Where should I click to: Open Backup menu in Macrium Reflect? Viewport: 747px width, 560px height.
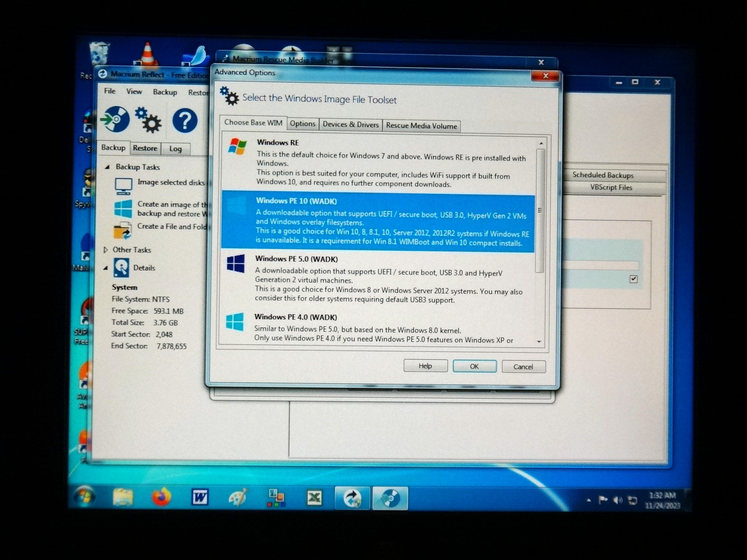tap(165, 92)
